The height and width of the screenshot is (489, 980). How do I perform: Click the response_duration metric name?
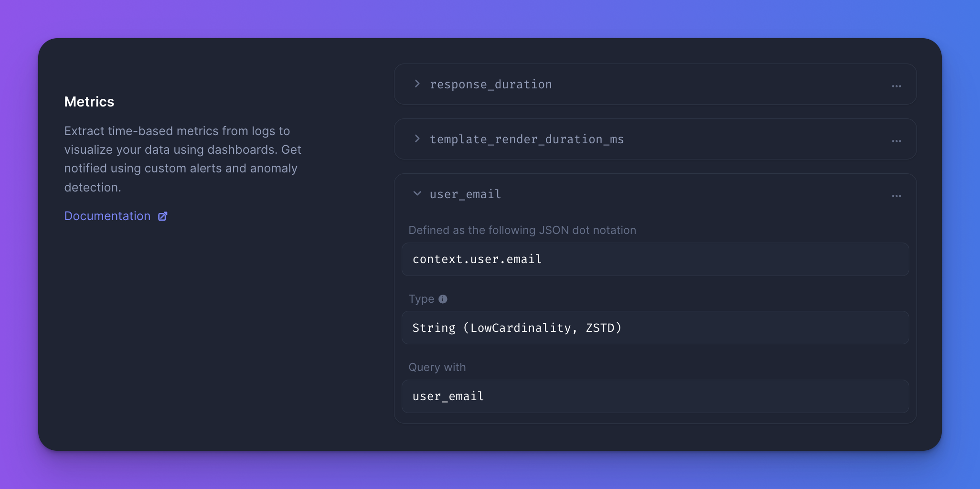490,85
